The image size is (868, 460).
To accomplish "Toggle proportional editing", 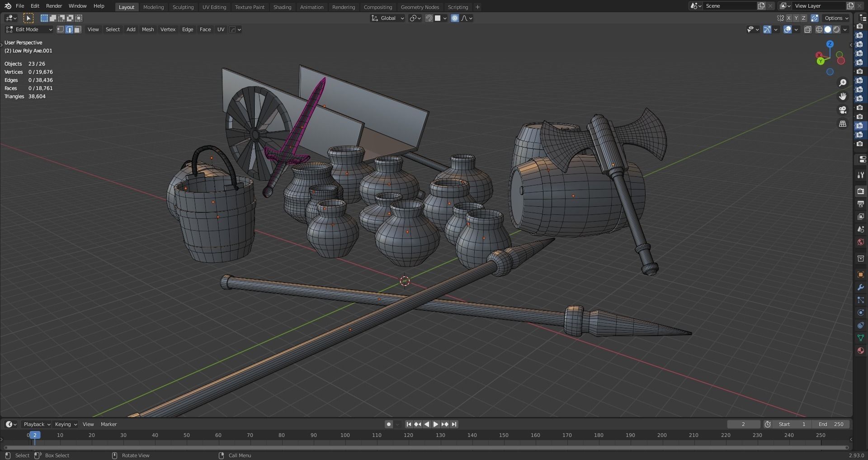I will pos(455,18).
